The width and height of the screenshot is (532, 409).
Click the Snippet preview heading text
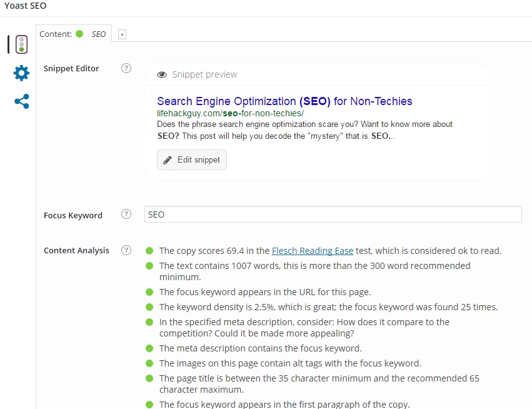tap(204, 74)
